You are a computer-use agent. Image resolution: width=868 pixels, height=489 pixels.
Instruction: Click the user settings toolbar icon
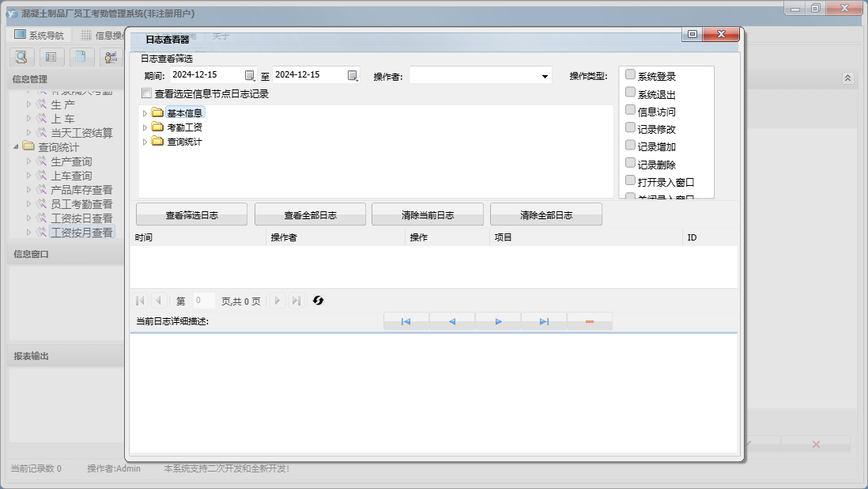tap(111, 57)
